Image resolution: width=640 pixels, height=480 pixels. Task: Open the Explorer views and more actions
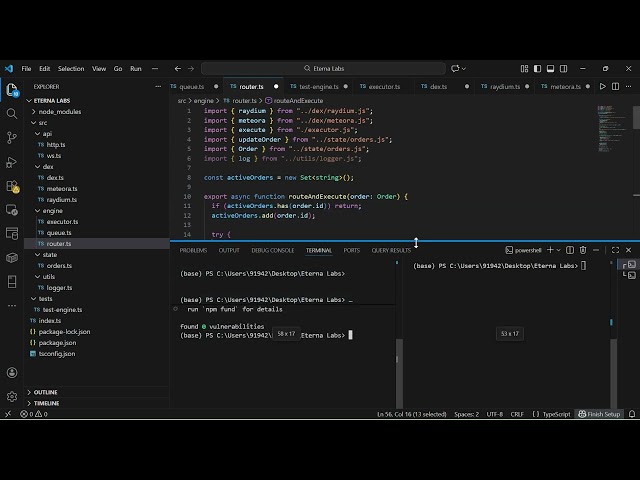(x=158, y=87)
